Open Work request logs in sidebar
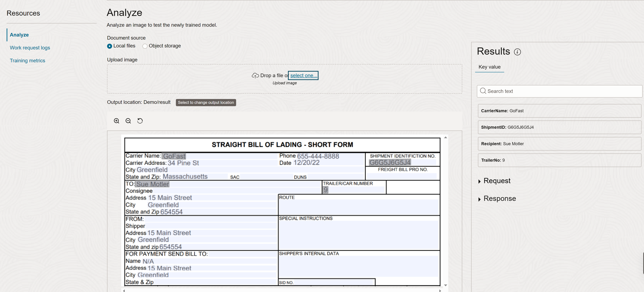Image resolution: width=644 pixels, height=292 pixels. click(x=30, y=48)
